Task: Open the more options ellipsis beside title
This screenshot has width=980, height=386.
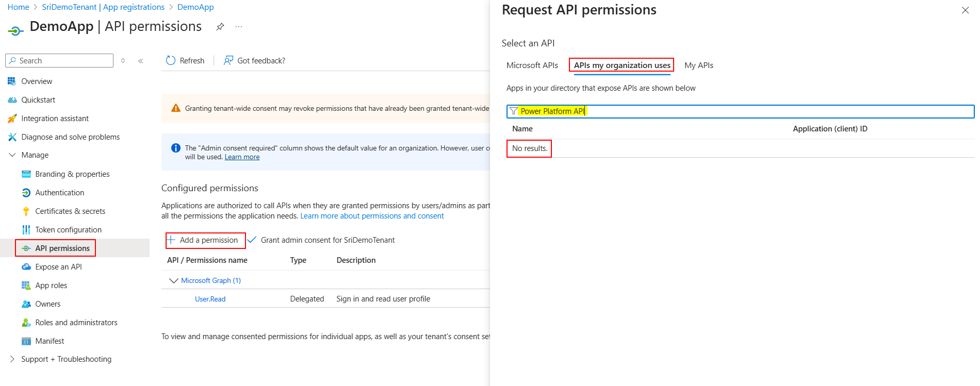Action: point(239,27)
